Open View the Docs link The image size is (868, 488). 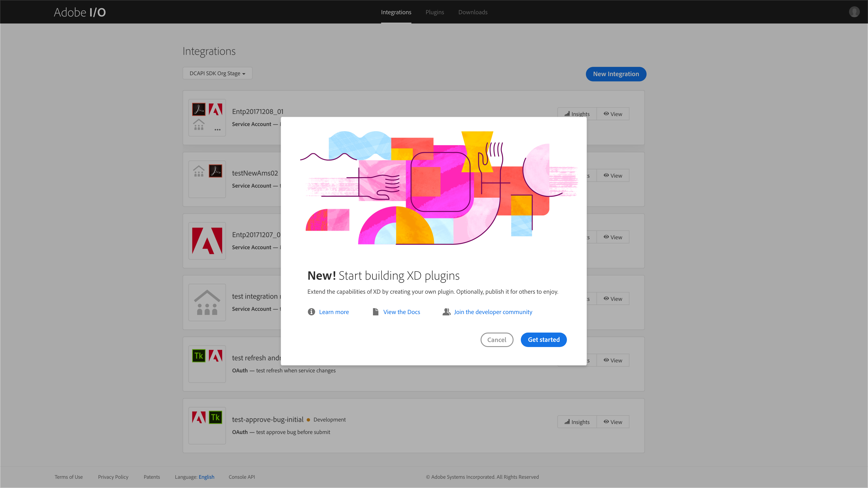tap(401, 312)
